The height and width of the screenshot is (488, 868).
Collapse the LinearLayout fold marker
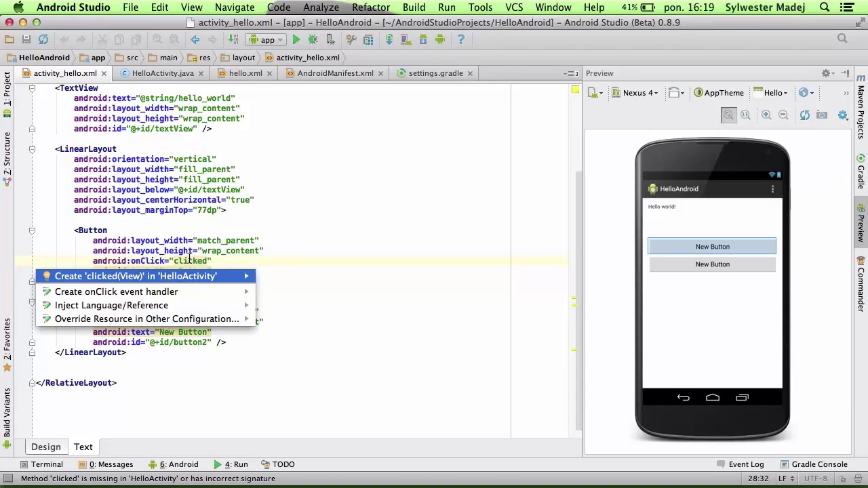(x=32, y=149)
